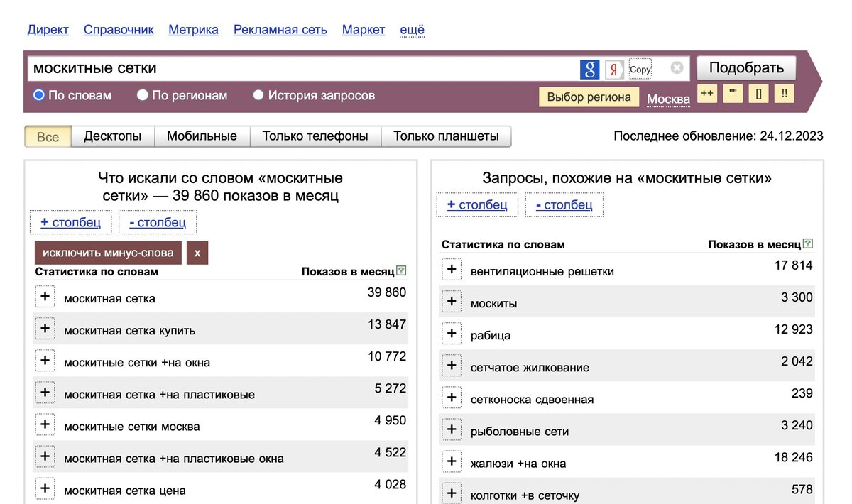Switch to the Десктопы tab
Viewport: 852px width, 504px height.
point(113,136)
